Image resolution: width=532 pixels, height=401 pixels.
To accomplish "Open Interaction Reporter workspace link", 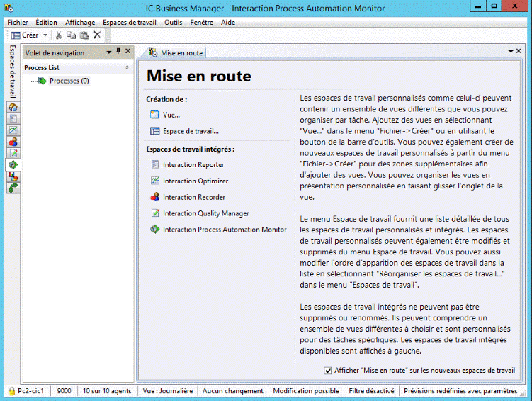I will (193, 164).
